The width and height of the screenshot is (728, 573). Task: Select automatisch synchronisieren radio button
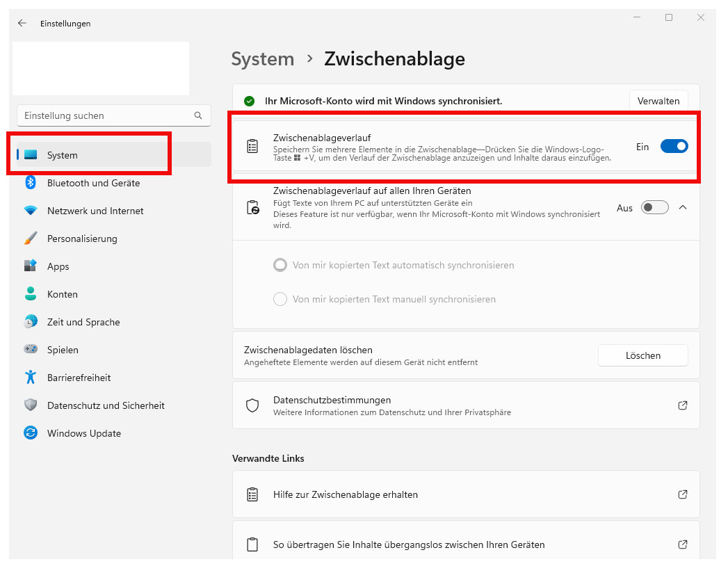coord(280,265)
